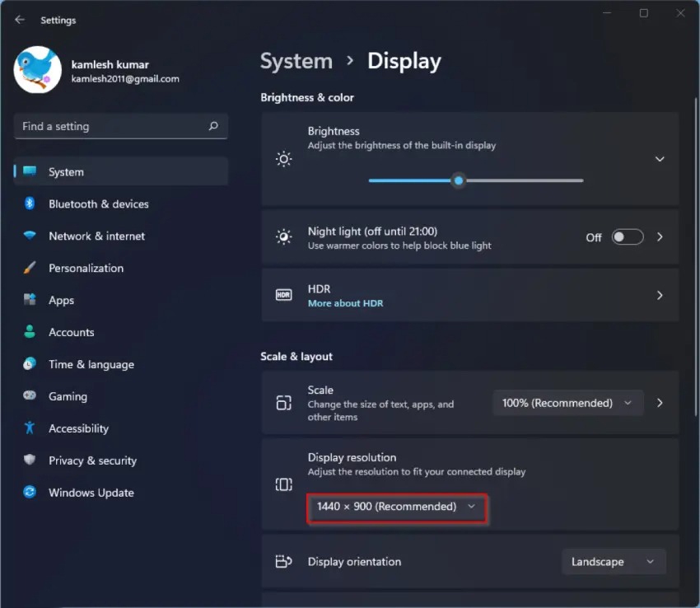Open the Scale percentage dropdown
Image resolution: width=700 pixels, height=608 pixels.
[567, 403]
